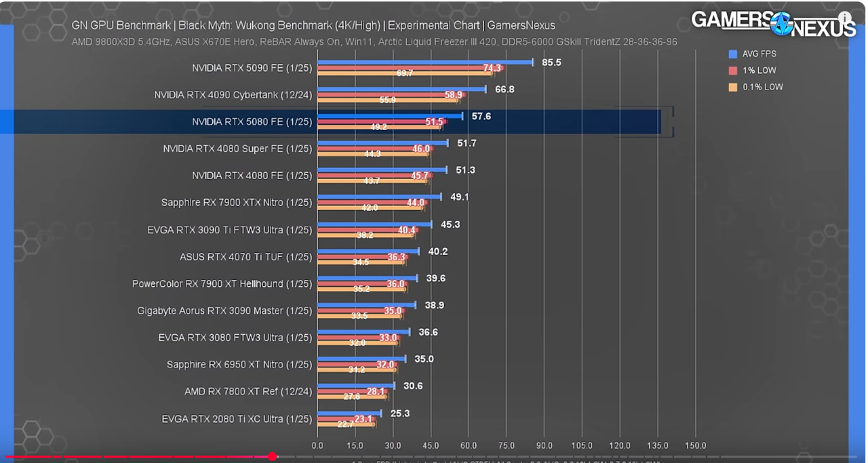Click the 57.6 value on RTX 5080 bar

click(x=481, y=117)
